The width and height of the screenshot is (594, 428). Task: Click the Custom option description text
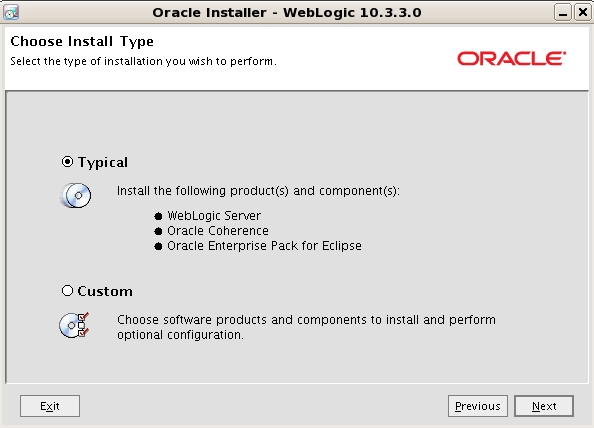point(306,327)
